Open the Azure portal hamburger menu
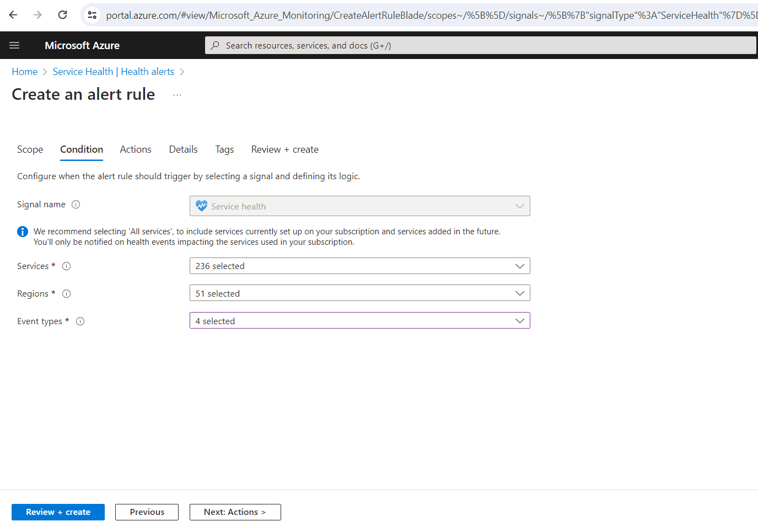The height and width of the screenshot is (532, 758). pos(14,45)
